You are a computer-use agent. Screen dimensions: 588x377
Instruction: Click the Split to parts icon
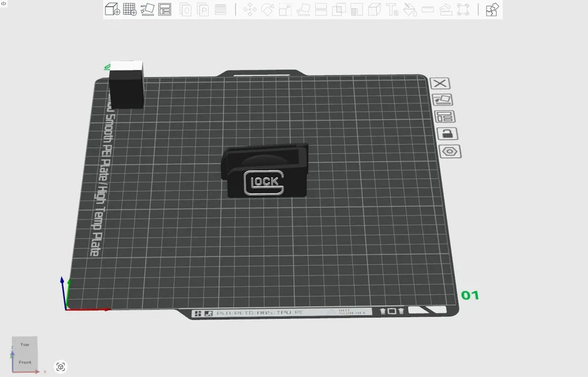pyautogui.click(x=203, y=9)
